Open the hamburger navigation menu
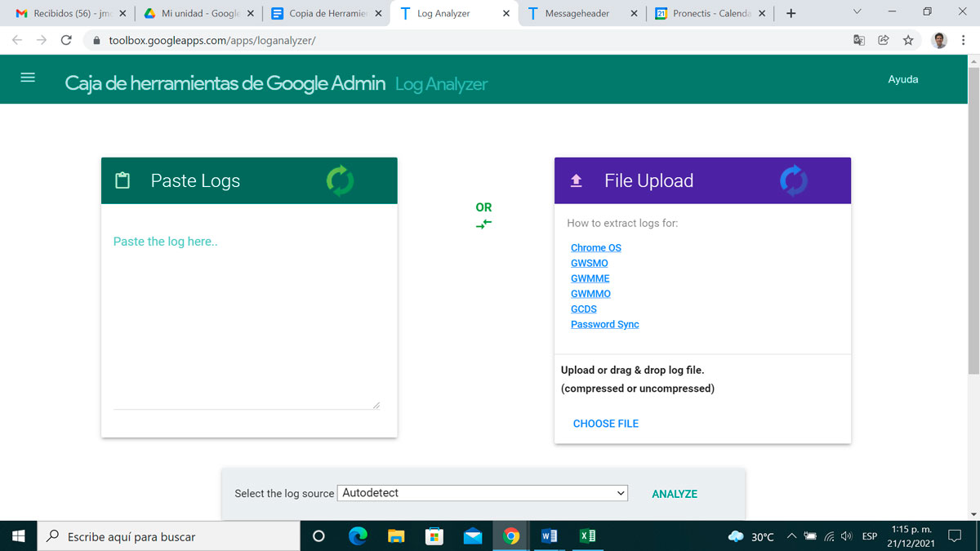This screenshot has width=980, height=551. pos(28,78)
